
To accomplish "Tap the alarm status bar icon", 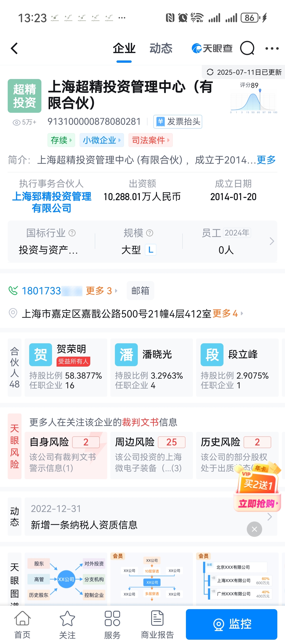I will [x=183, y=18].
